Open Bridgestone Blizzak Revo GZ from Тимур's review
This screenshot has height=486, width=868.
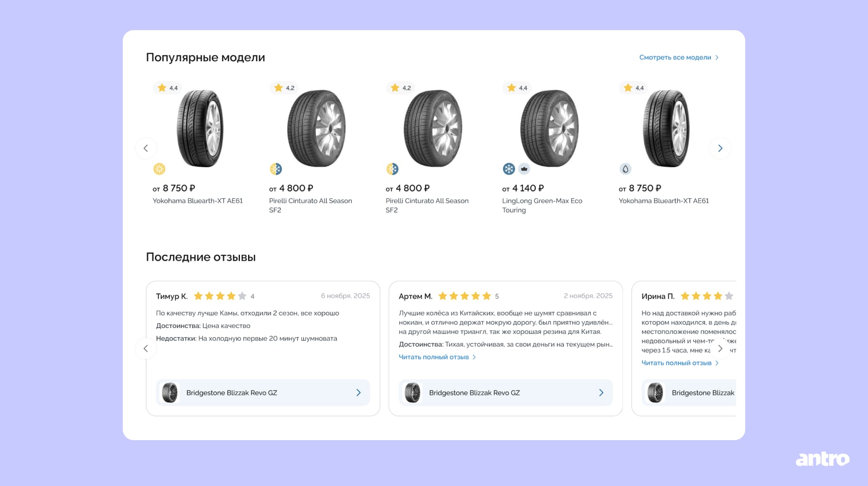pos(263,392)
